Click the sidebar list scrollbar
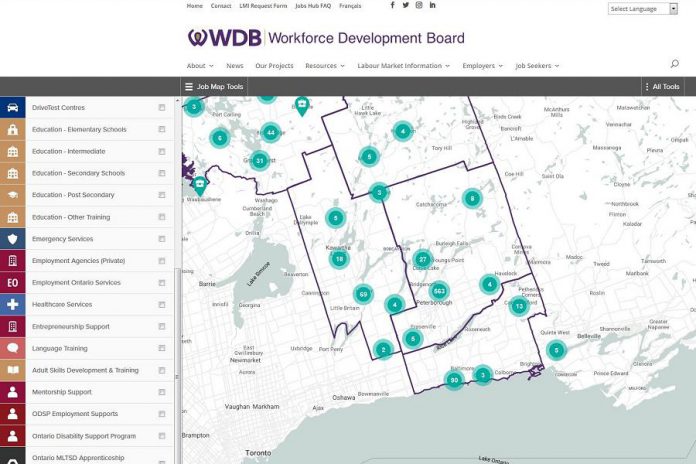The image size is (696, 464). [x=178, y=364]
